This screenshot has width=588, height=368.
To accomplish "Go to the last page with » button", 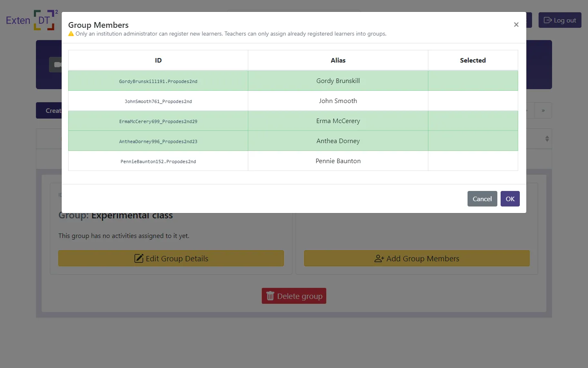I will pyautogui.click(x=543, y=110).
